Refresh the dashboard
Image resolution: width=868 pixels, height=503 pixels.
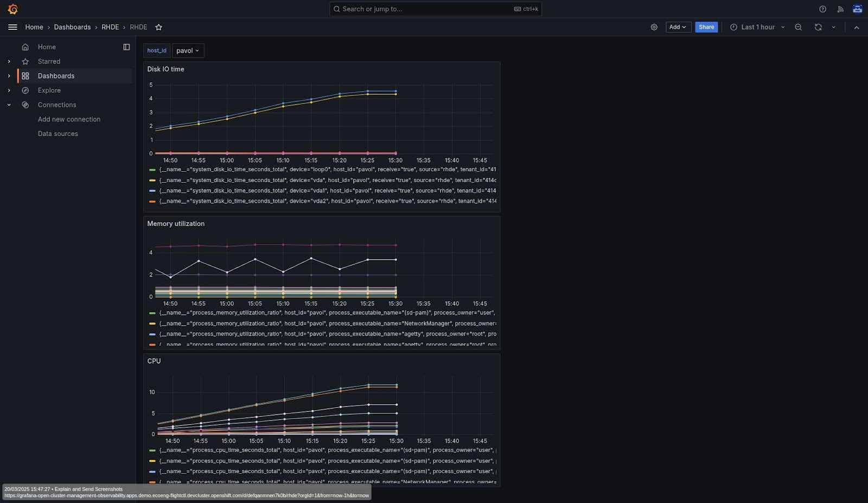[x=818, y=27]
